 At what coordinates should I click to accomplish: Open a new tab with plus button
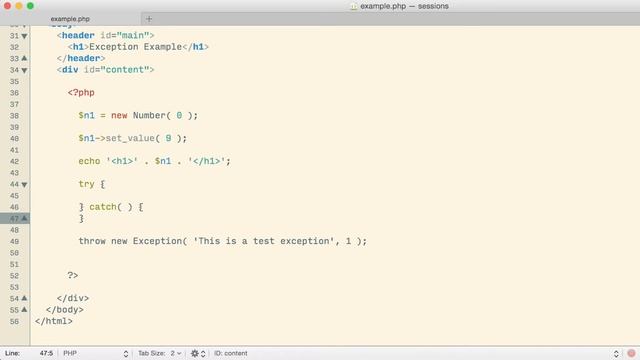click(x=149, y=19)
